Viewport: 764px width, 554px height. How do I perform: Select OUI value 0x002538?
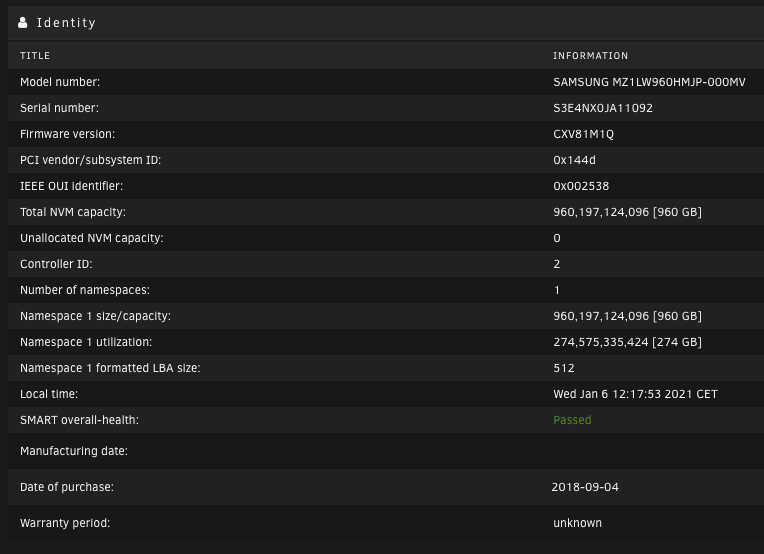coord(581,186)
